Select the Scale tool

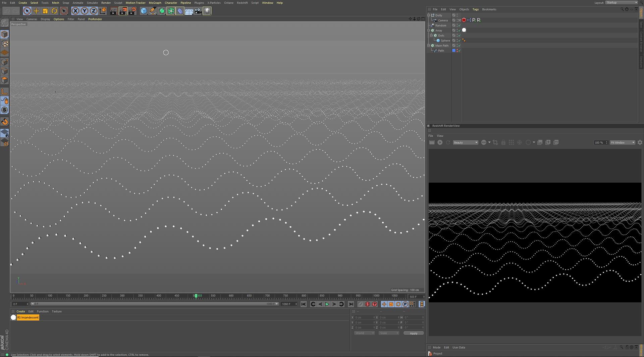pos(45,11)
